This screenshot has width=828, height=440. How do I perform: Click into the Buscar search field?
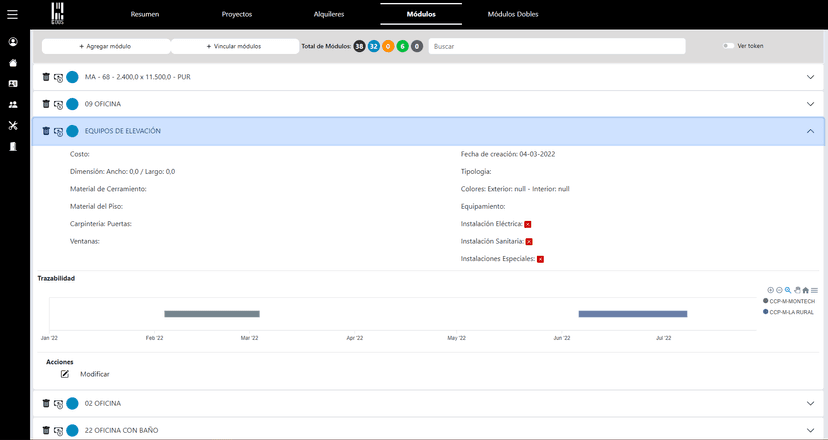556,46
